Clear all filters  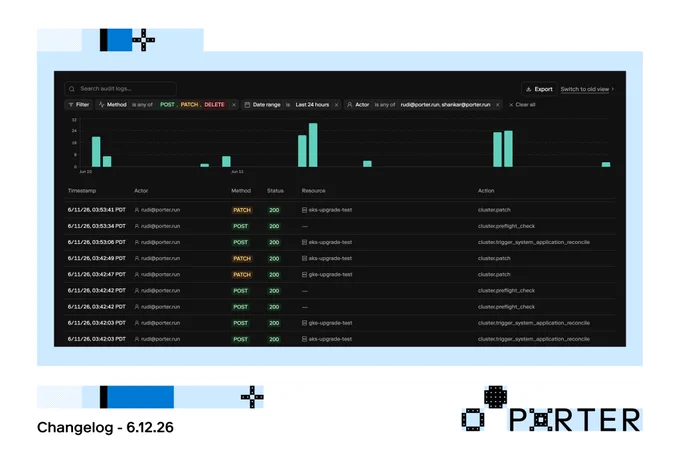click(x=522, y=105)
